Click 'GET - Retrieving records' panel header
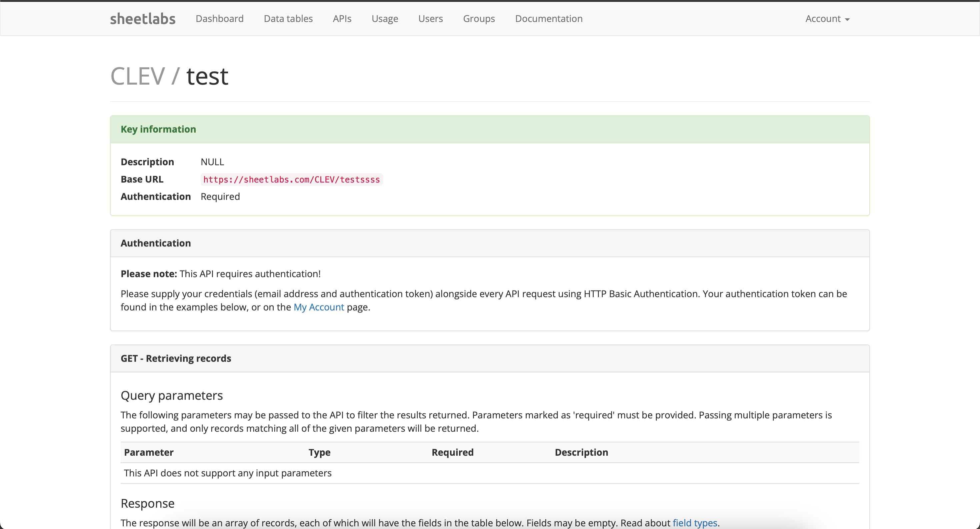Image resolution: width=980 pixels, height=529 pixels. [490, 358]
